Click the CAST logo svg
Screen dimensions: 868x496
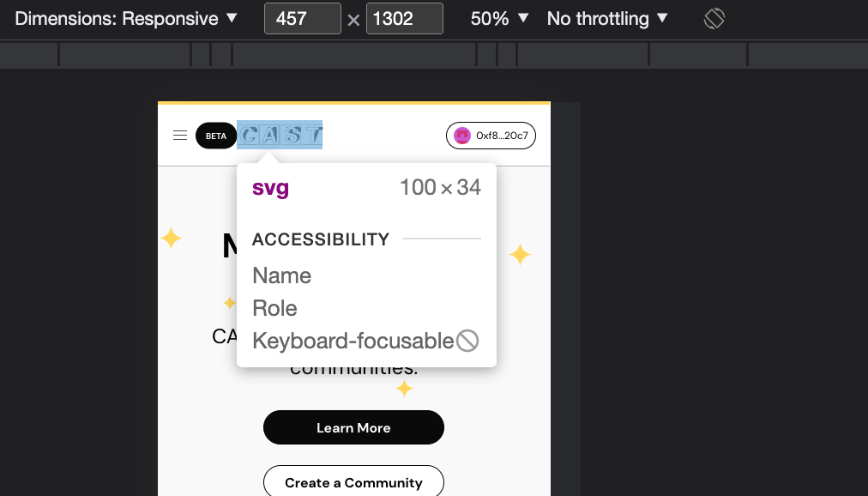[x=280, y=135]
